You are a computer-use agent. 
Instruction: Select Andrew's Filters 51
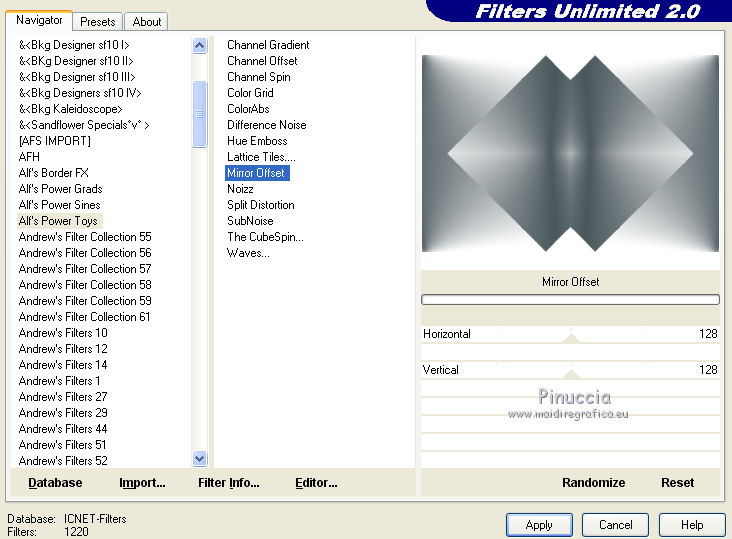[63, 445]
